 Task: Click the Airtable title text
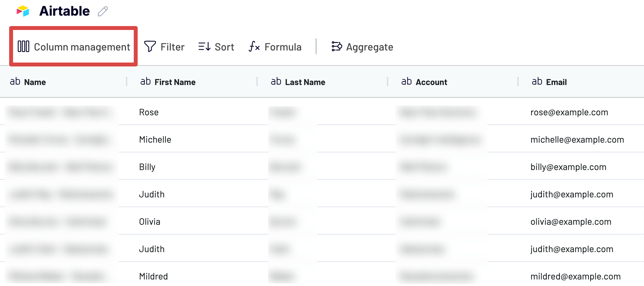[65, 11]
